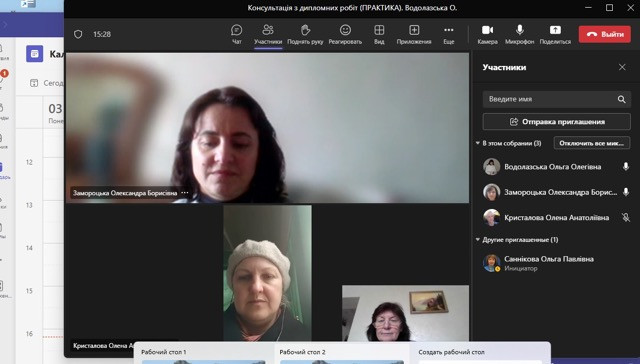Image resolution: width=640 pixels, height=364 pixels.
Task: Click the shield security icon
Action: pos(78,34)
